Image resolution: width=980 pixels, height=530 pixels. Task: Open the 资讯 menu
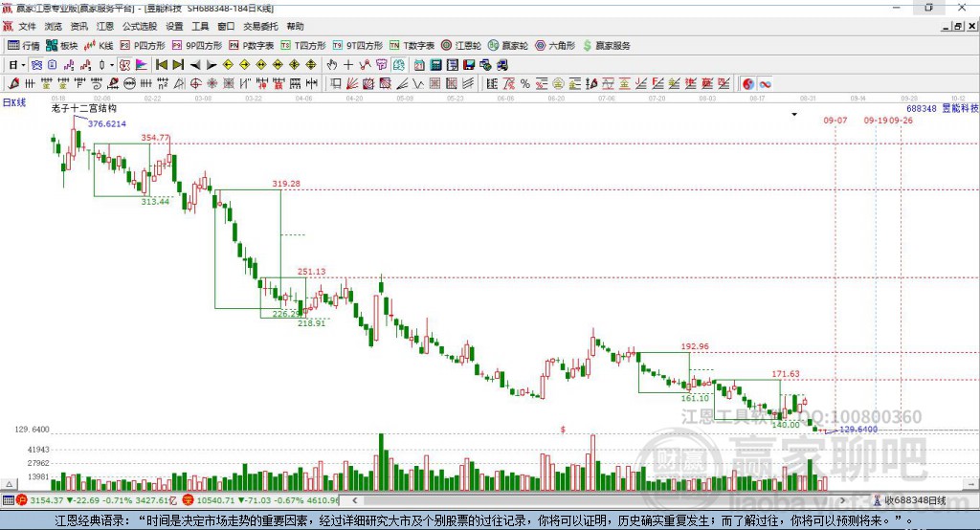(78, 26)
